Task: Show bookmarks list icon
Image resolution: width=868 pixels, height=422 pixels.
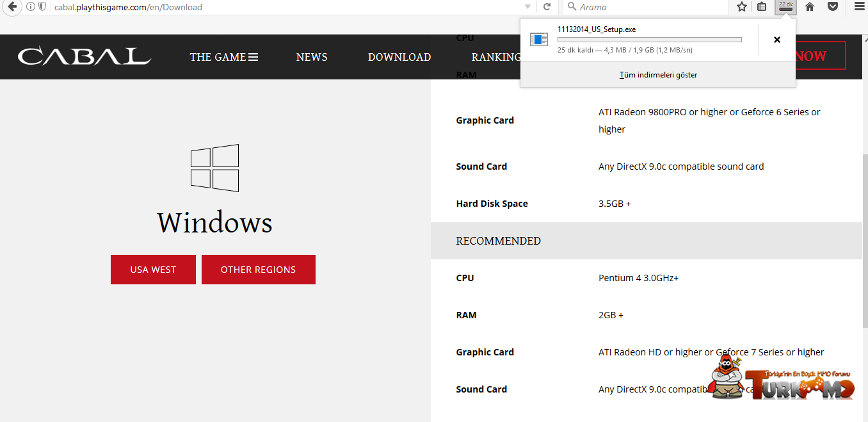Action: pos(762,7)
